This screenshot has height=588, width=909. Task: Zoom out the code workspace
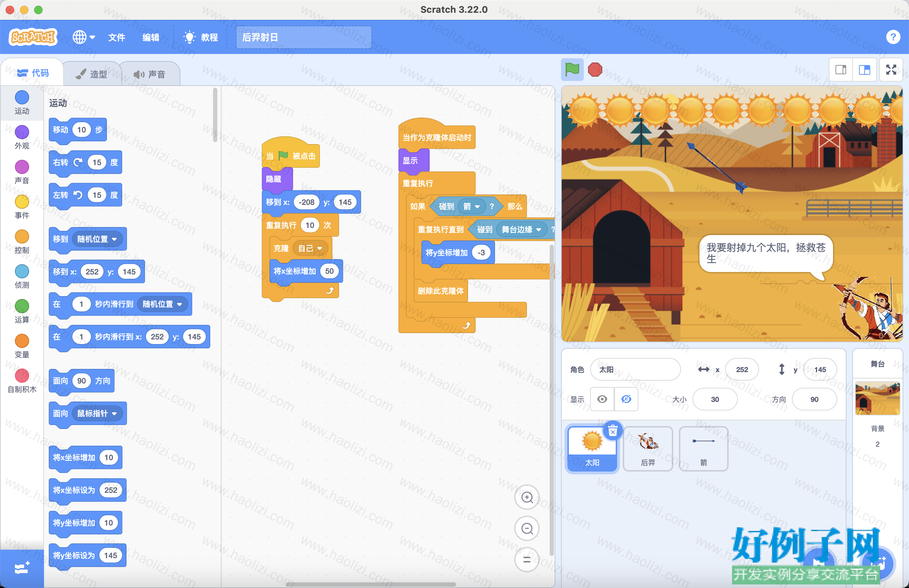(x=527, y=528)
